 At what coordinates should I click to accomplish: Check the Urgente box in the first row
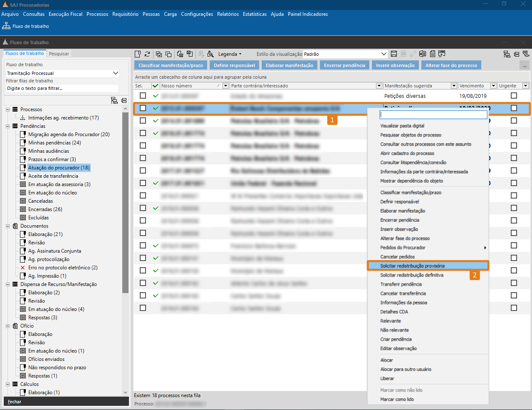coord(514,96)
